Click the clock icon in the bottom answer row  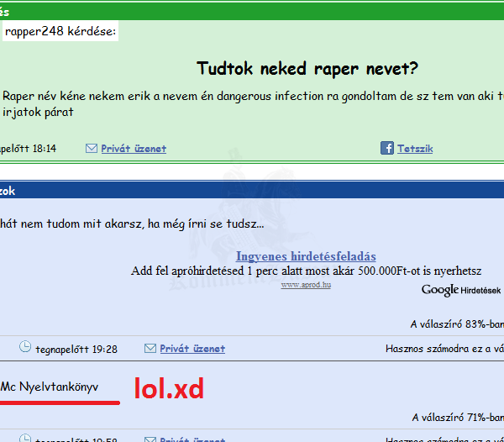(x=25, y=438)
